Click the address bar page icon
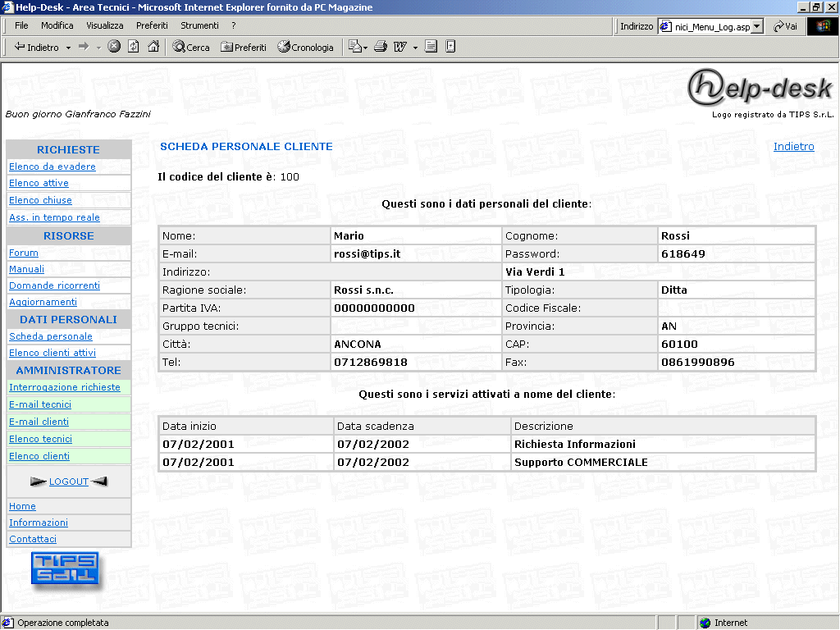 pos(665,26)
